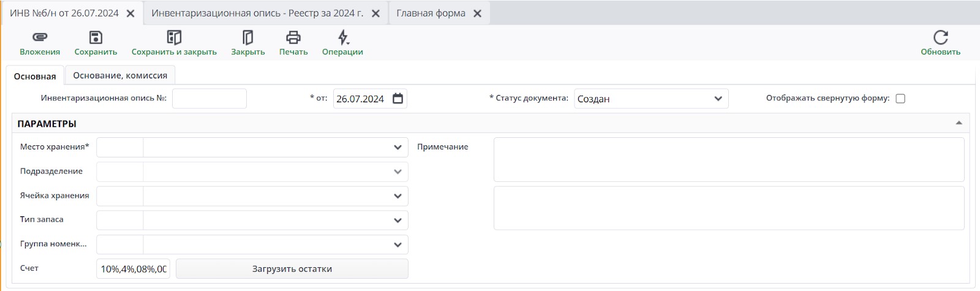Image resolution: width=980 pixels, height=291 pixels.
Task: Close the Инвентаризационная опись Реестр tab
Action: 376,13
